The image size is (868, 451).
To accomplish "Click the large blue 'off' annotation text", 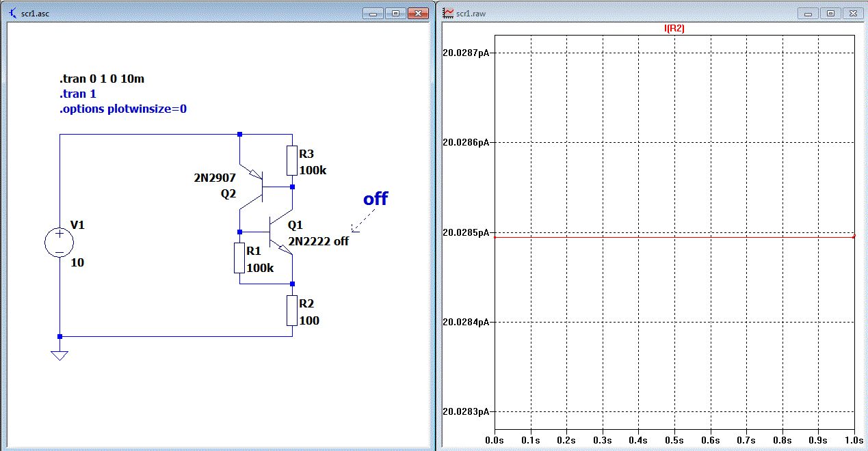I will click(375, 199).
